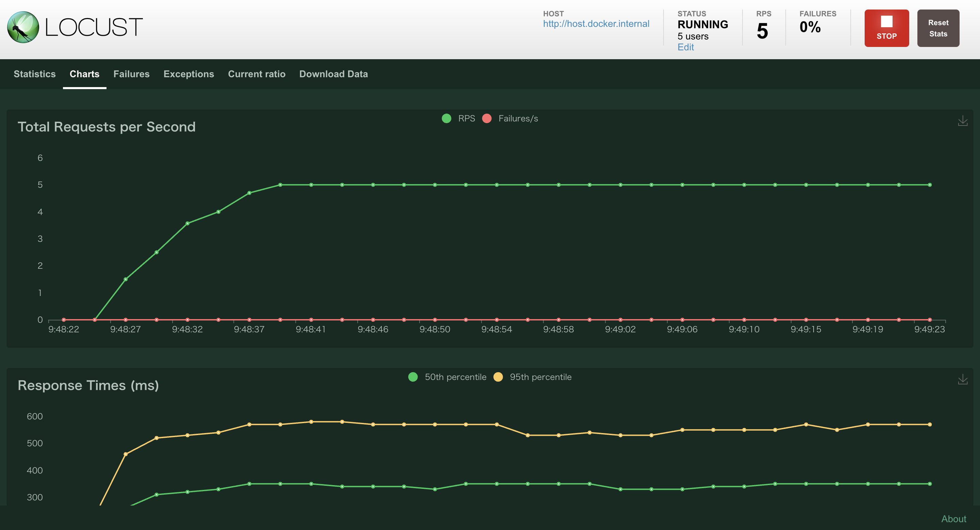This screenshot has width=980, height=530.
Task: Hide the 95th percentile series
Action: [x=533, y=377]
